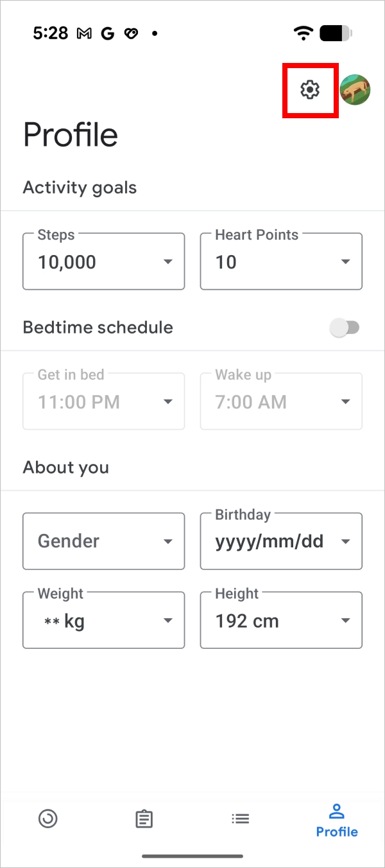Select the Profile tab
385x868 pixels.
(337, 820)
